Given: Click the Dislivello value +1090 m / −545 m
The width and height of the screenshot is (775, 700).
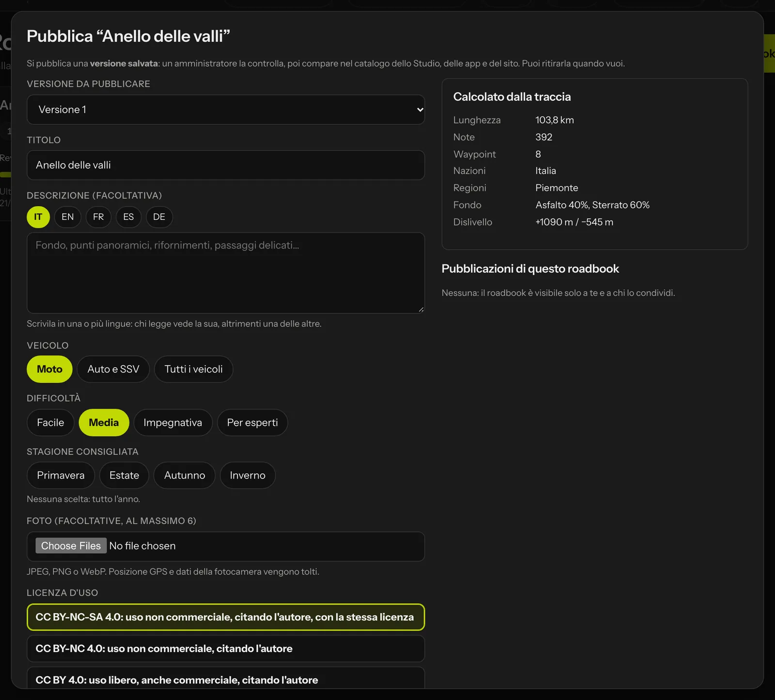Looking at the screenshot, I should point(574,222).
